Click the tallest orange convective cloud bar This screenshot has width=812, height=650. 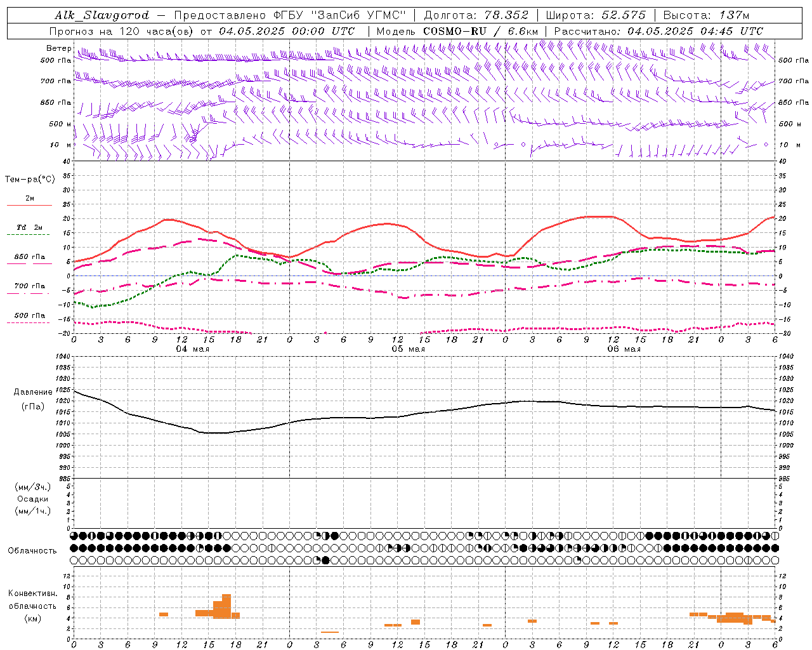[x=226, y=606]
